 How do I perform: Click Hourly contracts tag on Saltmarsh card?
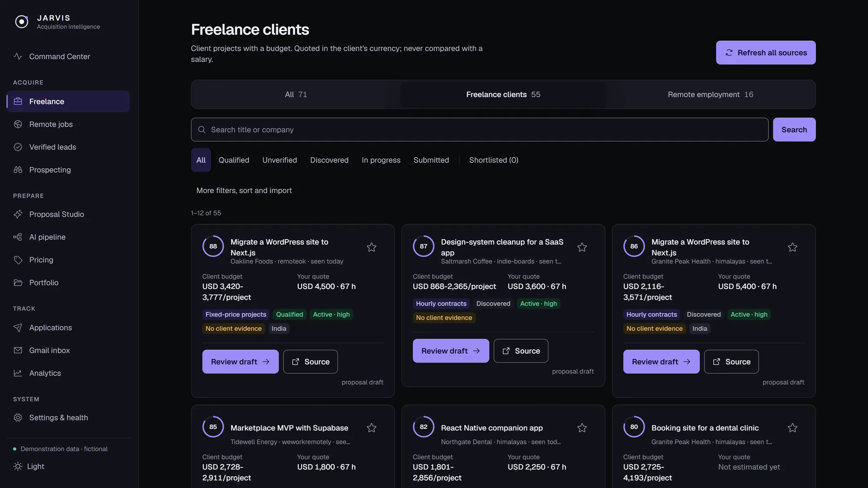click(441, 304)
